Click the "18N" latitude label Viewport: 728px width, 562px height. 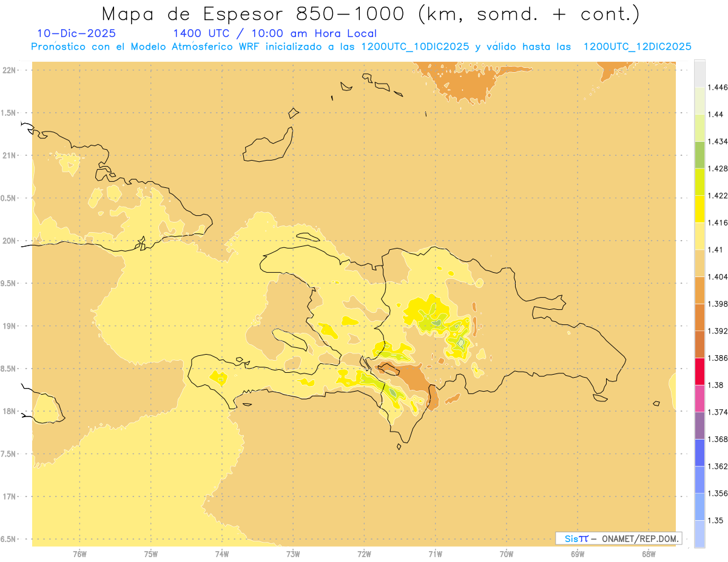tap(10, 411)
